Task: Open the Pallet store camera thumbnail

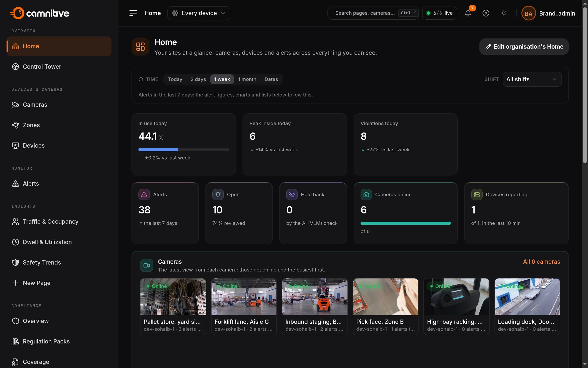Action: coord(173,297)
